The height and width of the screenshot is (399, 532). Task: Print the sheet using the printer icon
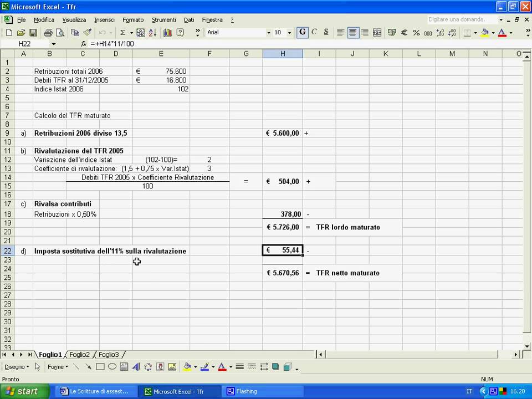tap(48, 33)
